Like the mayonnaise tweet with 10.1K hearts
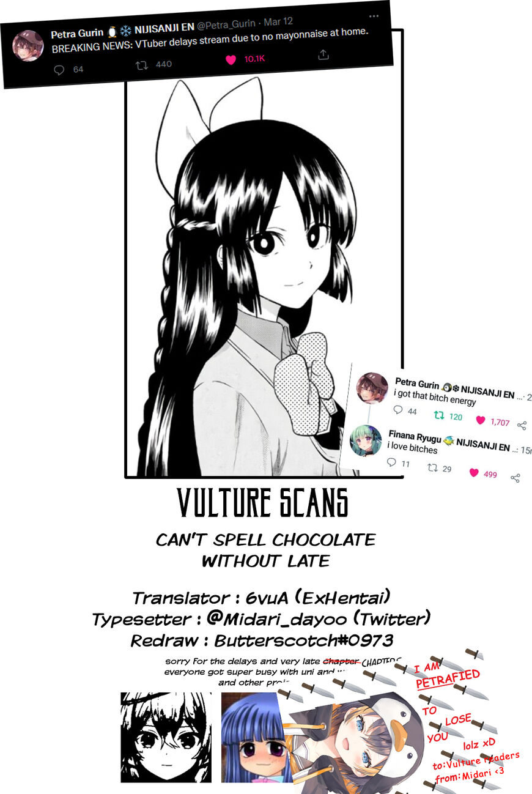 click(231, 60)
